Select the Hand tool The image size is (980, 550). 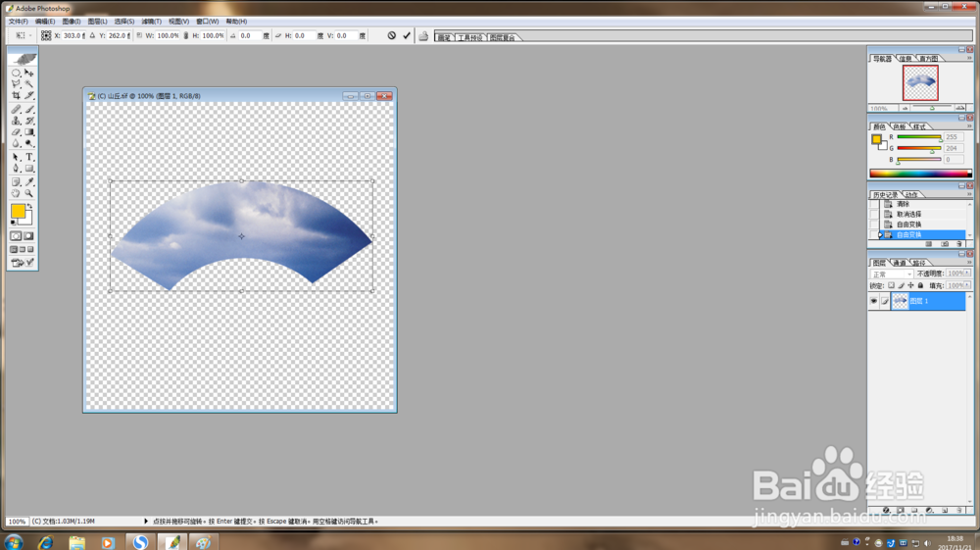click(17, 194)
